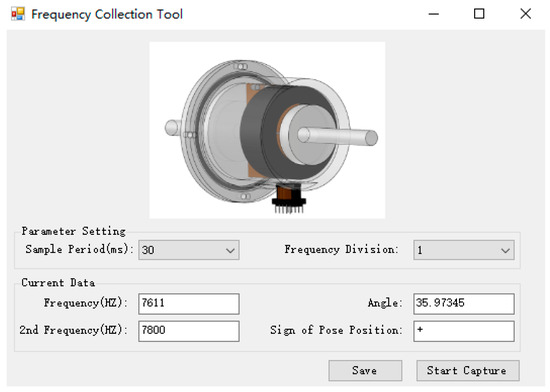Click the Save button

[x=365, y=370]
